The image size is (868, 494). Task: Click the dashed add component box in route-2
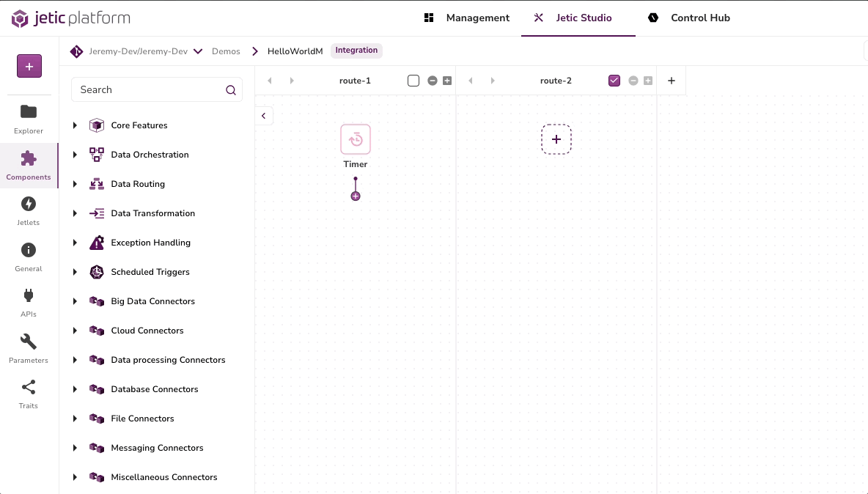click(556, 139)
